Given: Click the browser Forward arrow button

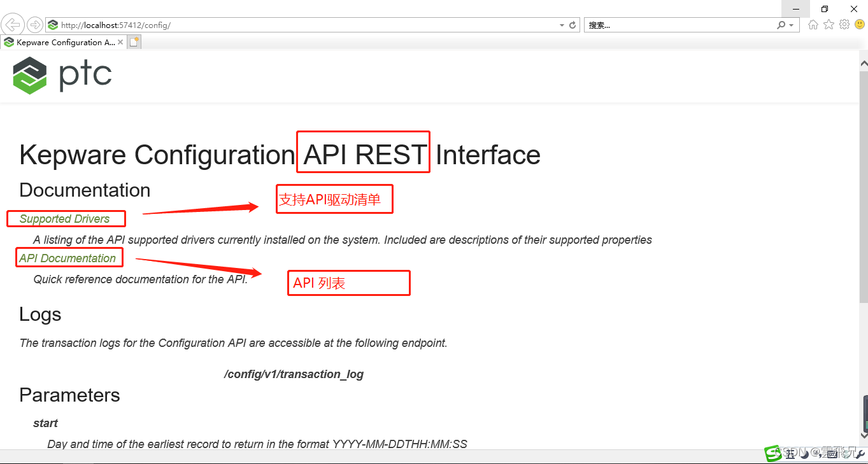Looking at the screenshot, I should click(35, 25).
